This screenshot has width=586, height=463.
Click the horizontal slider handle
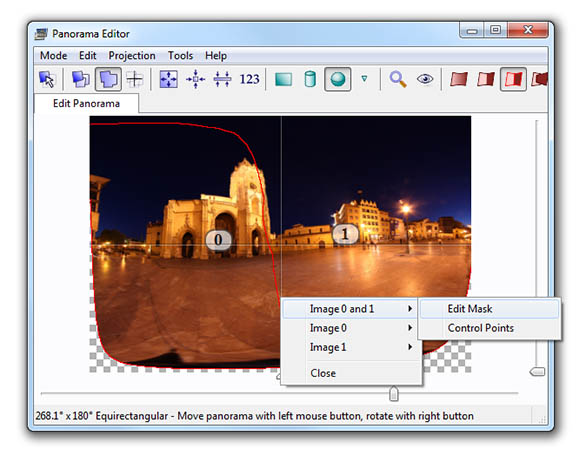pyautogui.click(x=394, y=393)
